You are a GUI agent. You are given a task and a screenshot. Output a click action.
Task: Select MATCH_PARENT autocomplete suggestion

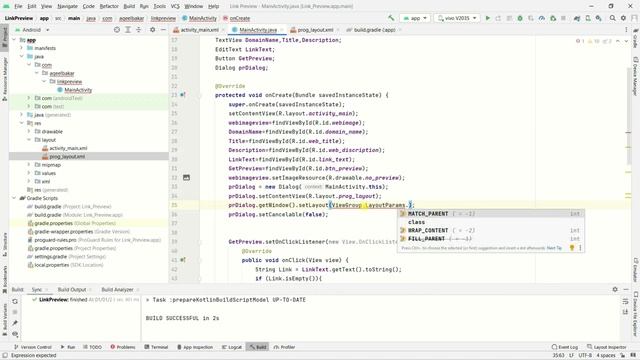click(490, 213)
